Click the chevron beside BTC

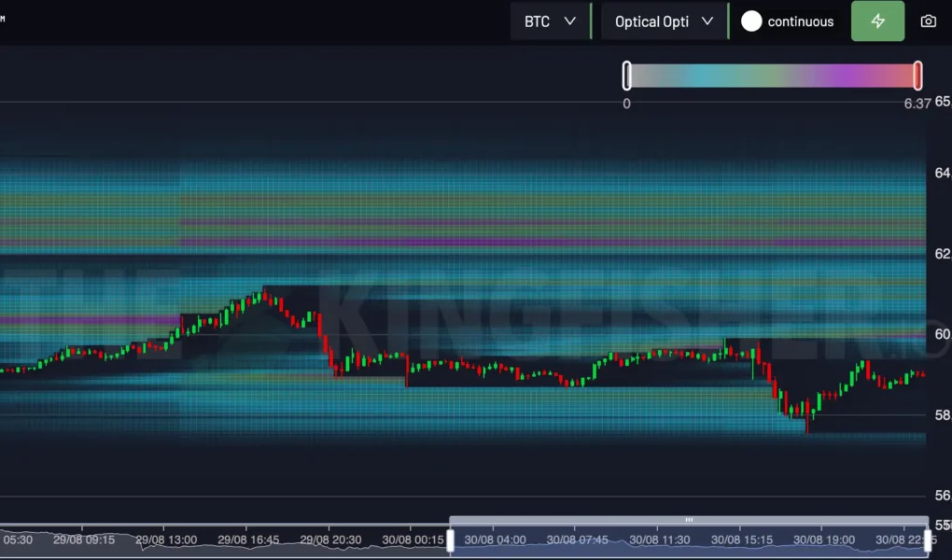click(570, 21)
